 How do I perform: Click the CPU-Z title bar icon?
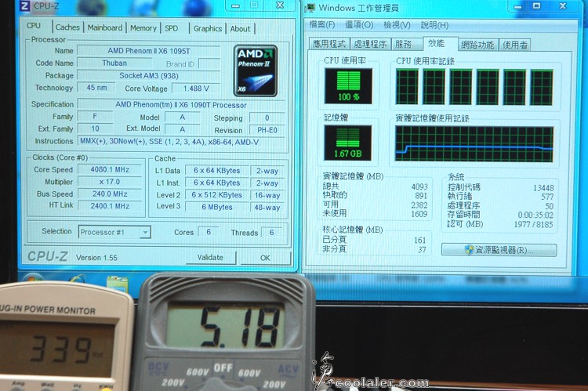[24, 5]
